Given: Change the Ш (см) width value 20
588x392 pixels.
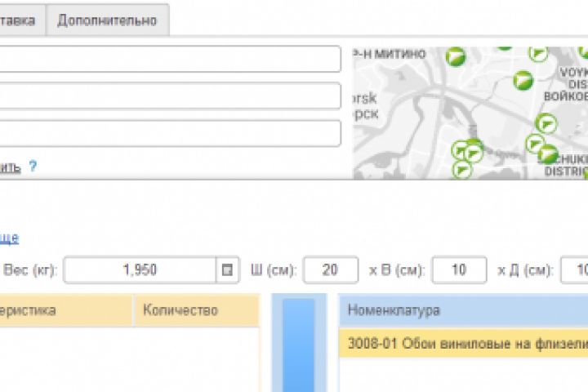Looking at the screenshot, I should click(x=331, y=270).
